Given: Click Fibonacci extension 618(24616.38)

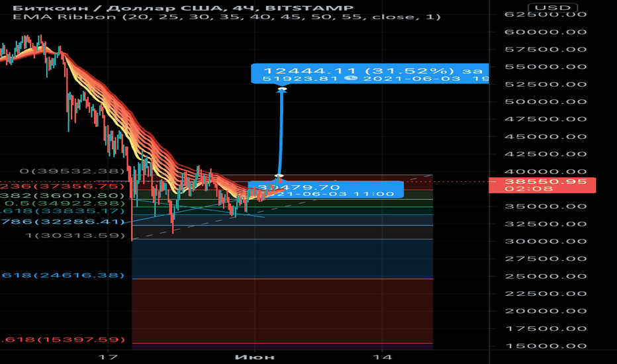Looking at the screenshot, I should tap(62, 275).
